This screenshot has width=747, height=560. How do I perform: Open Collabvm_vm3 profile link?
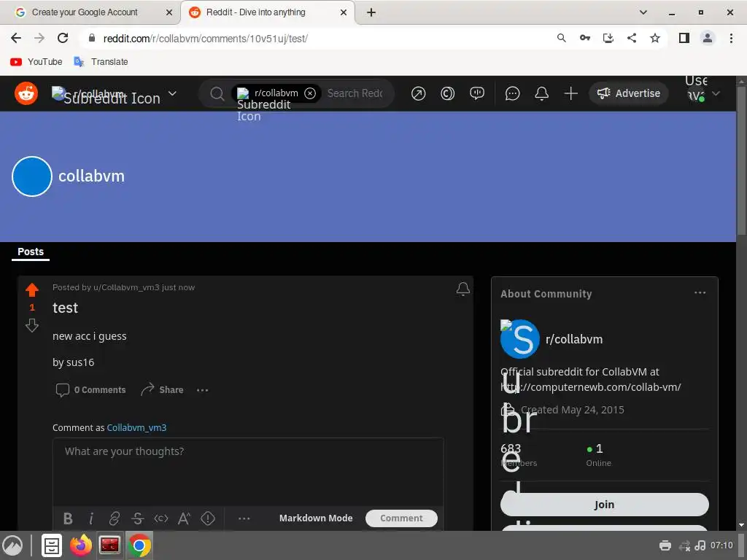coord(136,427)
